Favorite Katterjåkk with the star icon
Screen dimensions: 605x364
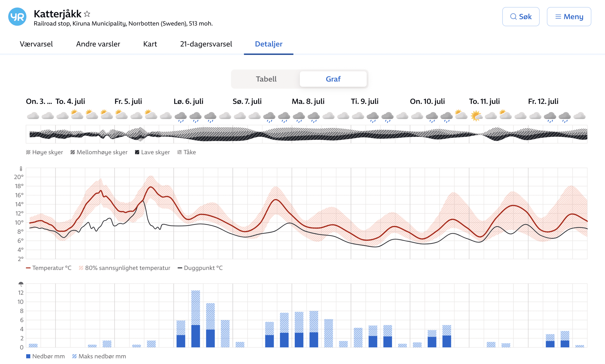click(x=87, y=14)
